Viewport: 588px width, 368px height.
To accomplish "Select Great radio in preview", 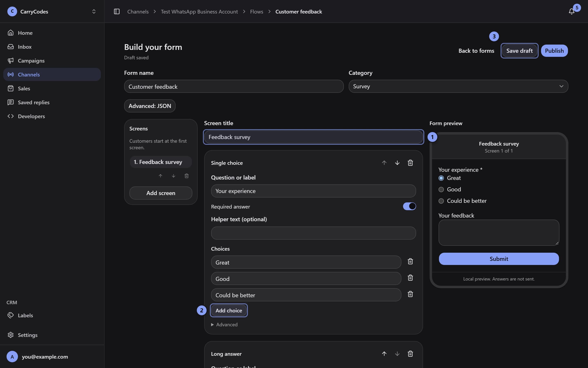I will (x=441, y=178).
